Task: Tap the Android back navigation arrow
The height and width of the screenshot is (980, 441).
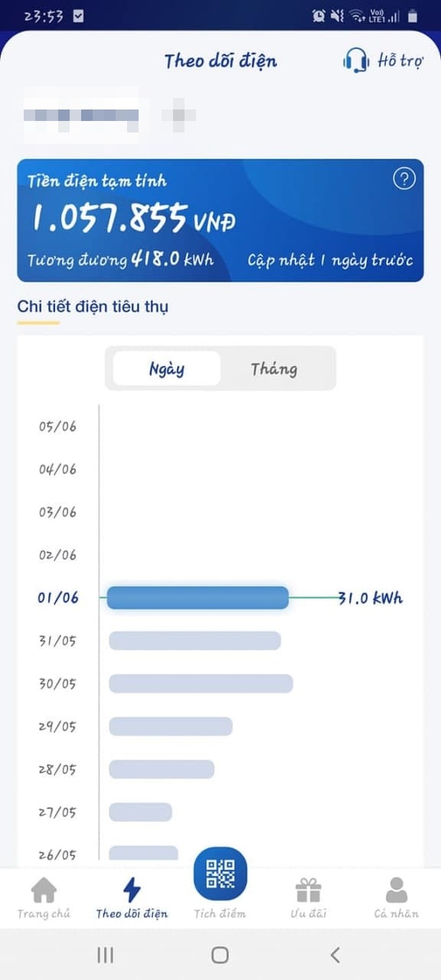Action: click(x=335, y=955)
